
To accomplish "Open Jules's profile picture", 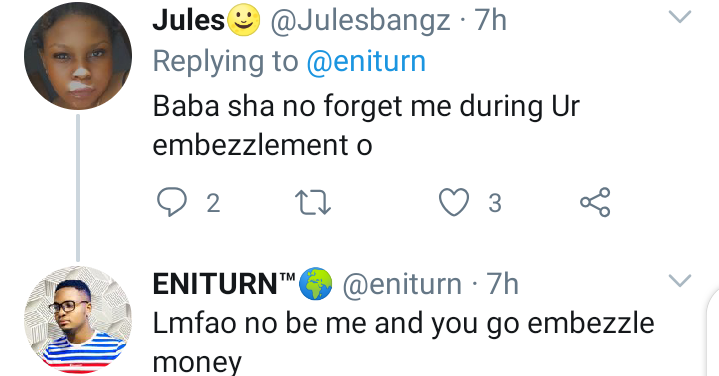I will pos(78,55).
